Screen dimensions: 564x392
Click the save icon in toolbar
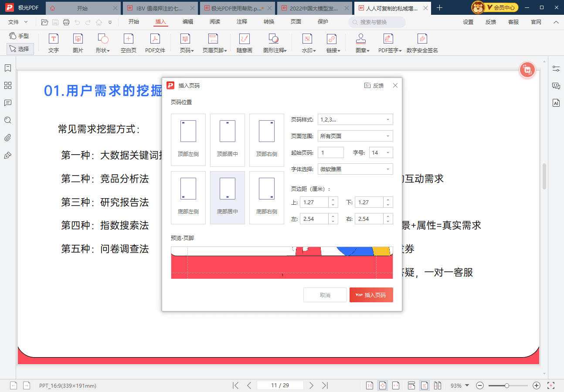(x=55, y=22)
